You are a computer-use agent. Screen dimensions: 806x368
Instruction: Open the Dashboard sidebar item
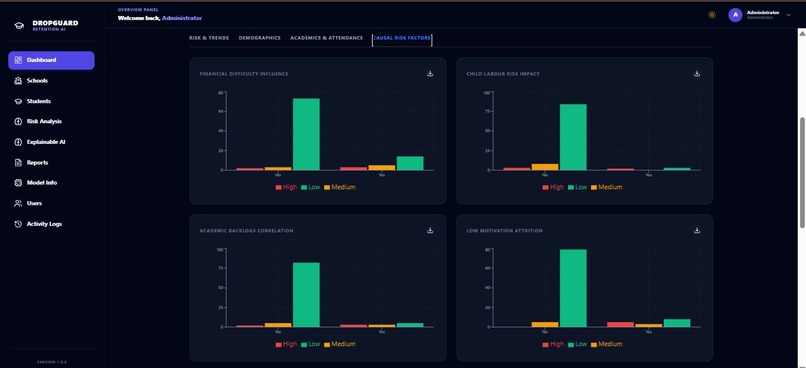point(51,60)
